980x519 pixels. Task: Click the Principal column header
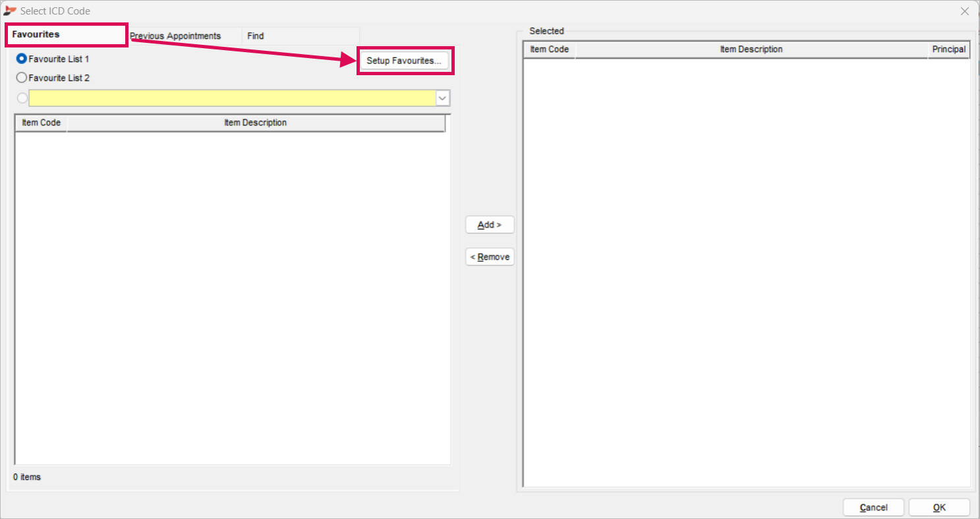[x=948, y=49]
